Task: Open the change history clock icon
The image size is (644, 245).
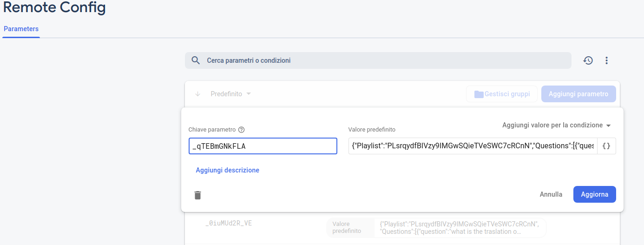Action: [588, 60]
